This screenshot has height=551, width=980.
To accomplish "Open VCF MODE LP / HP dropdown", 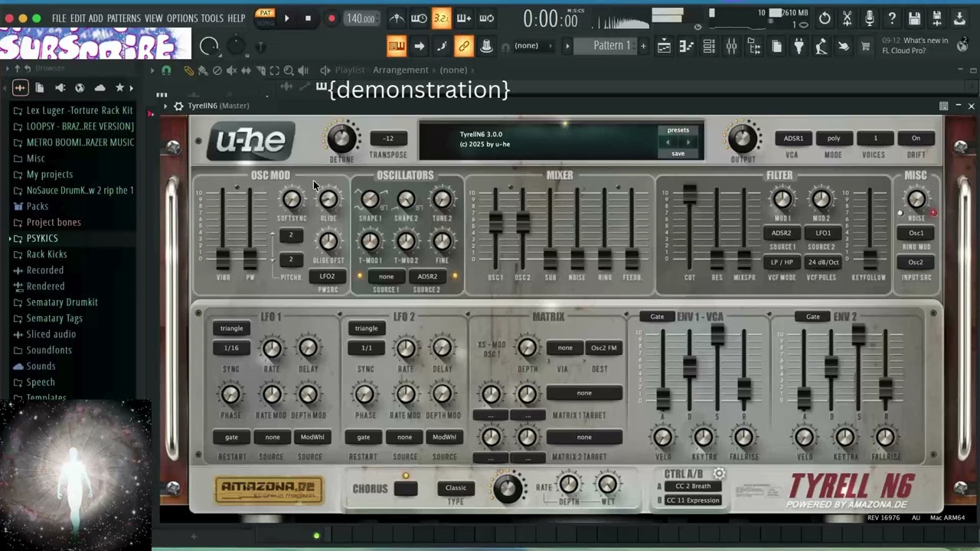I will pos(782,262).
